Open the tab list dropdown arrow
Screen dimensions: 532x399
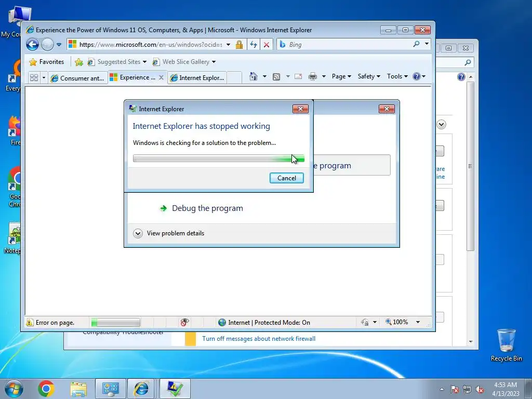tap(44, 78)
